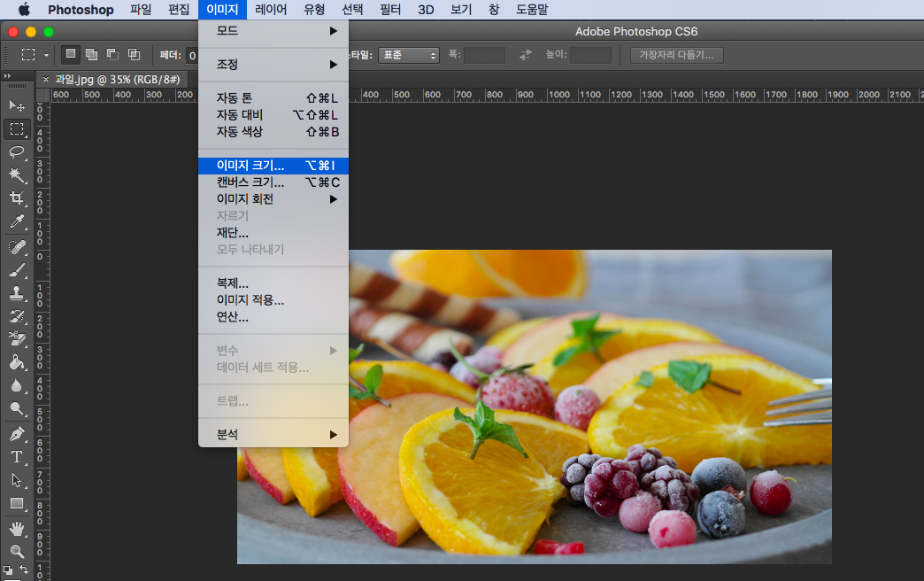Select the Clone Stamp tool
Viewport: 924px width, 581px height.
[x=17, y=292]
